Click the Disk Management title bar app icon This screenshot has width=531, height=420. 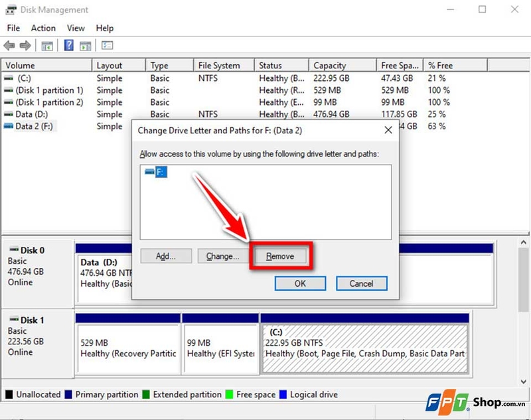11,10
